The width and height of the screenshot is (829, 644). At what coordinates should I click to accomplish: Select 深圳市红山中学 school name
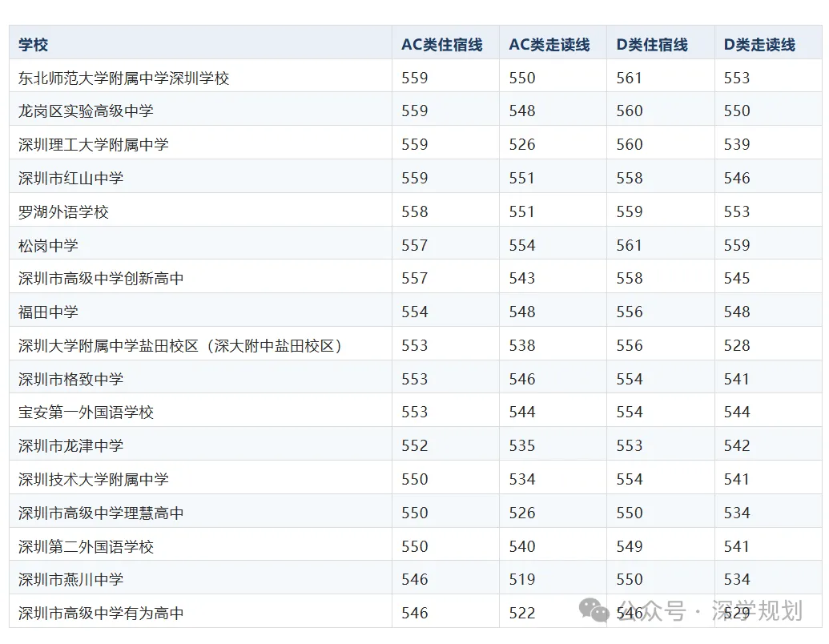click(x=70, y=178)
